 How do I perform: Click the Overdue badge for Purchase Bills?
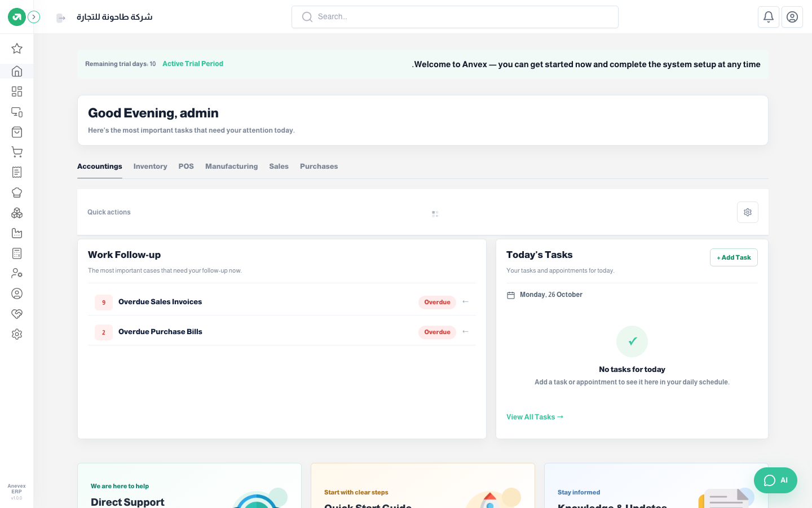(x=438, y=332)
